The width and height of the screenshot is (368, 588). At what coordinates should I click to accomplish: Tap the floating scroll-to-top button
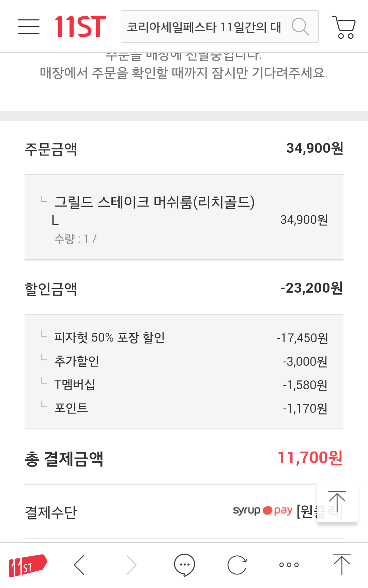tap(337, 503)
